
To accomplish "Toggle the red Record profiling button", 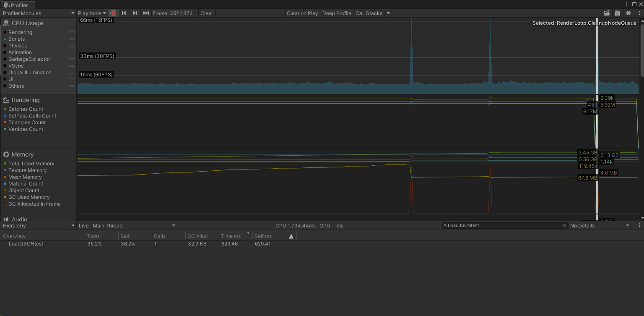I will pos(113,13).
